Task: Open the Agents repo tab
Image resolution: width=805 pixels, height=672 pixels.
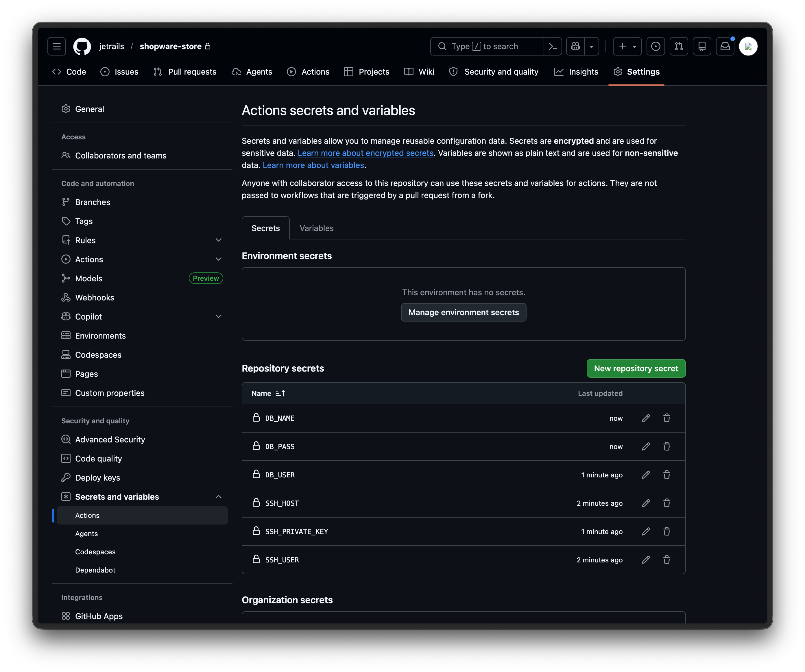Action: (x=252, y=72)
